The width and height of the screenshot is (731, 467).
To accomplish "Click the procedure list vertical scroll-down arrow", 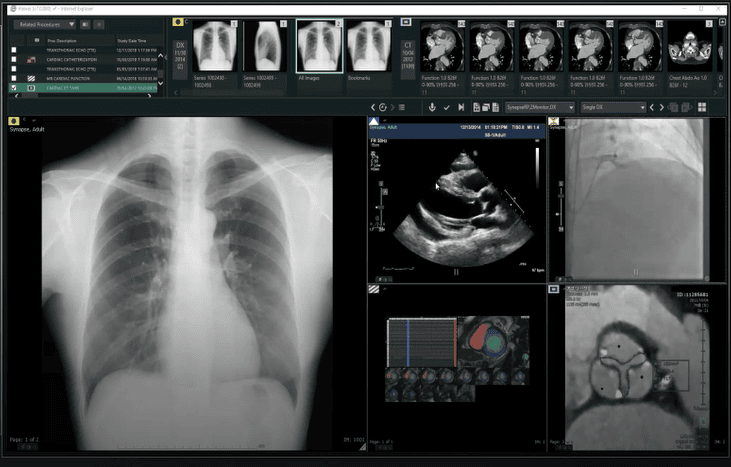I will [160, 83].
